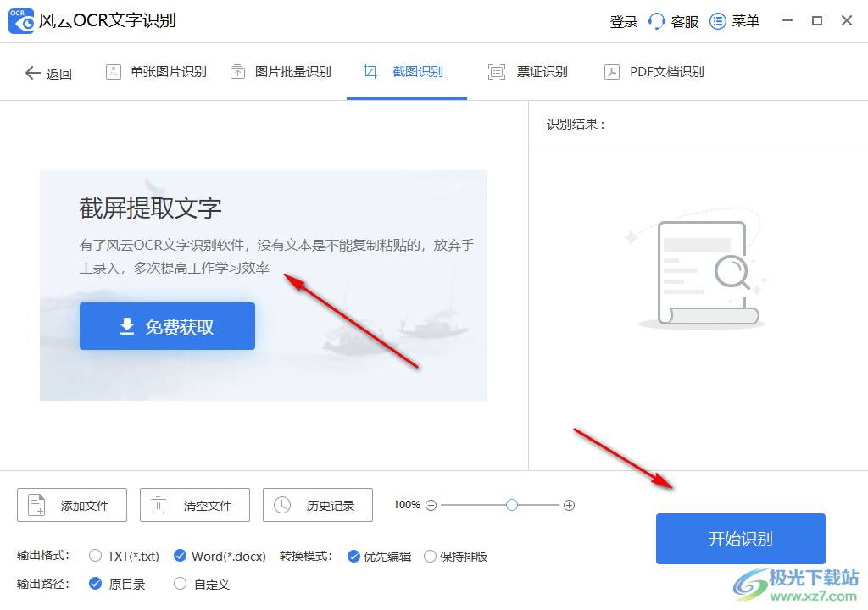Screen dimensions: 868x610
Task: Click the 免费获取 download button
Action: coord(167,326)
